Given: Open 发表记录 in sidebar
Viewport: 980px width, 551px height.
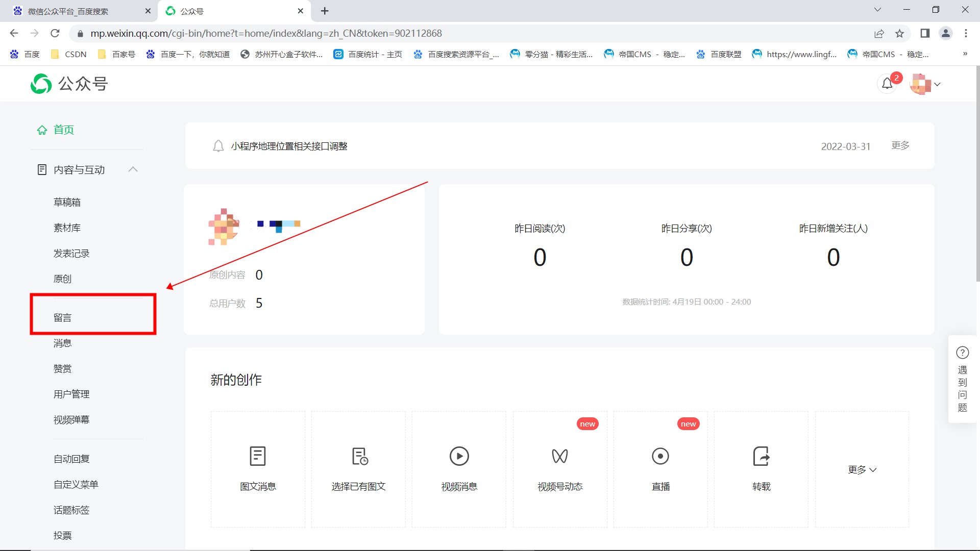Looking at the screenshot, I should coord(71,254).
